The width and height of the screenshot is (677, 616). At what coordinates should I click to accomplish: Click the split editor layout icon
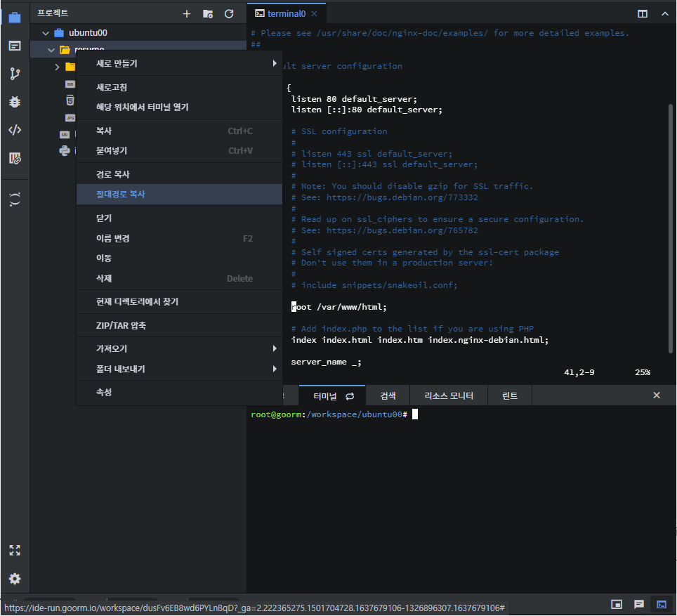tap(643, 14)
